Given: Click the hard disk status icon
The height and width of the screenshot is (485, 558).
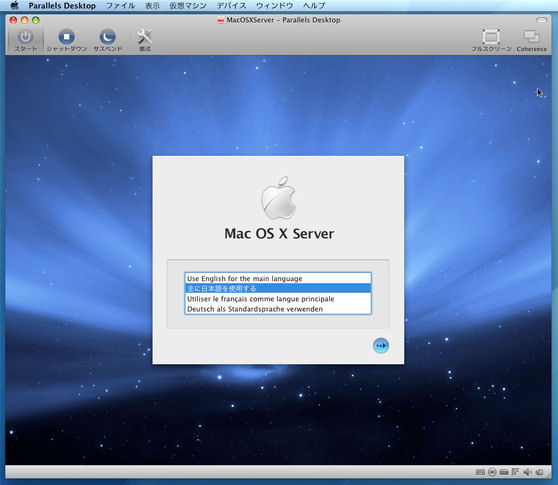Looking at the screenshot, I should 504,472.
